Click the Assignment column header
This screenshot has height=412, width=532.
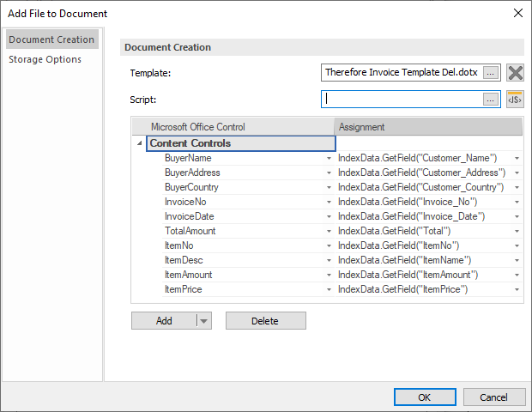click(427, 127)
